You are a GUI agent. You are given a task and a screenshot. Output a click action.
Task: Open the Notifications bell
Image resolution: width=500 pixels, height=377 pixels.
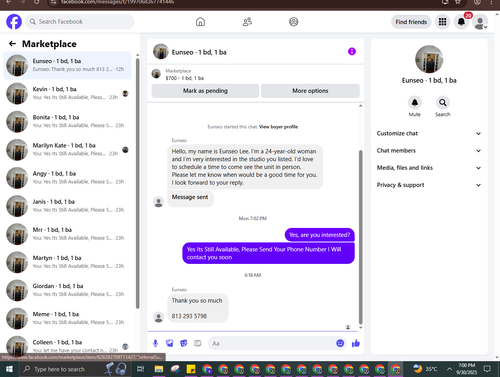(x=461, y=22)
